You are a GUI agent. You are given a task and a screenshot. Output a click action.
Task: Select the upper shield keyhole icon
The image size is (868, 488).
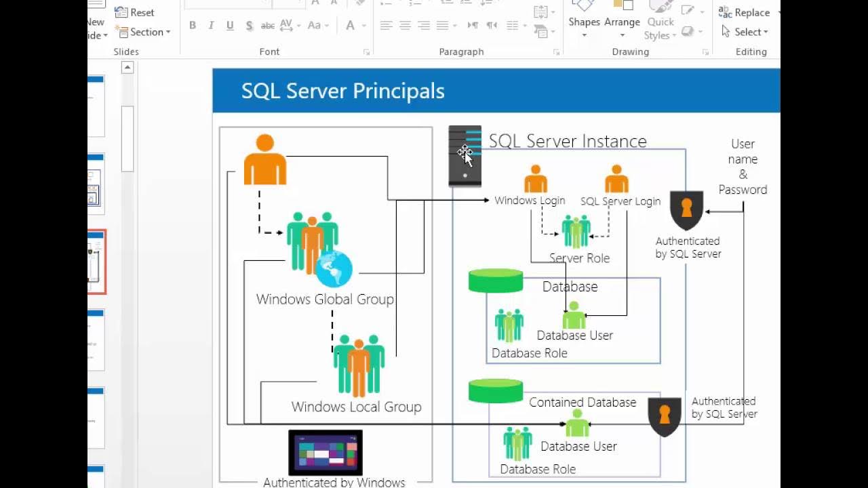pyautogui.click(x=686, y=210)
